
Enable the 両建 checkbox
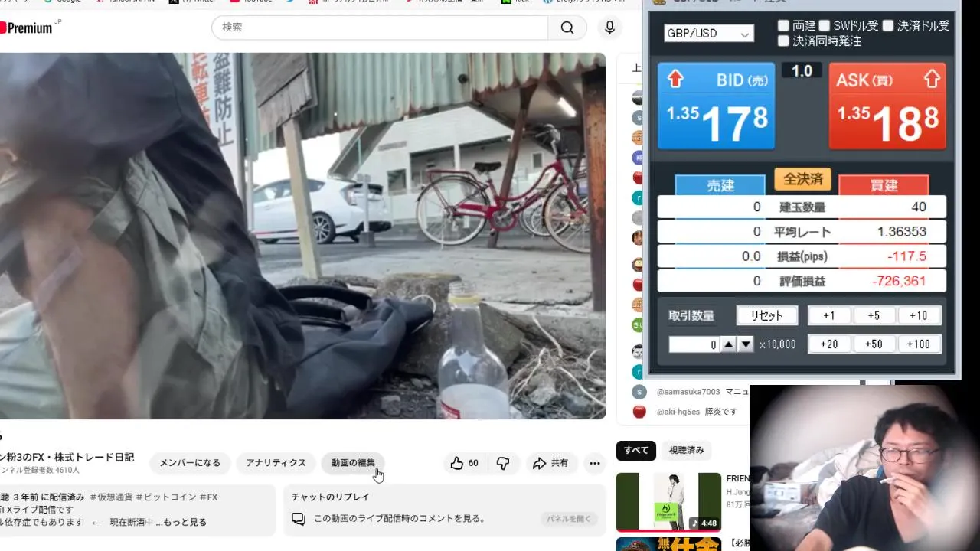[783, 25]
